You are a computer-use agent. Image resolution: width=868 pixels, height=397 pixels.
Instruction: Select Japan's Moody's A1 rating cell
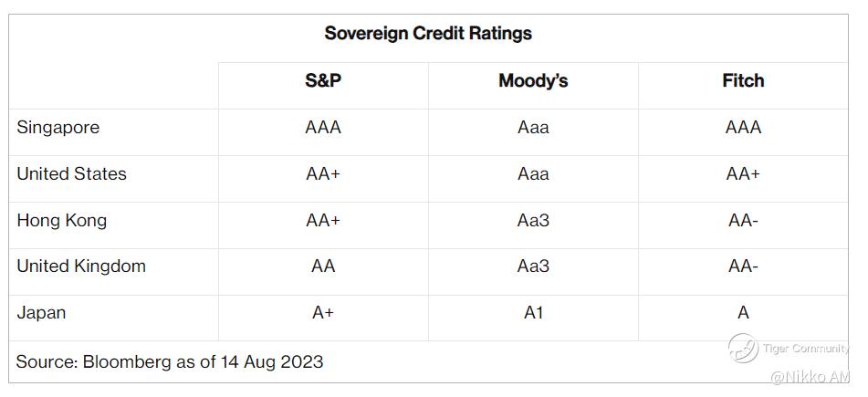533,313
